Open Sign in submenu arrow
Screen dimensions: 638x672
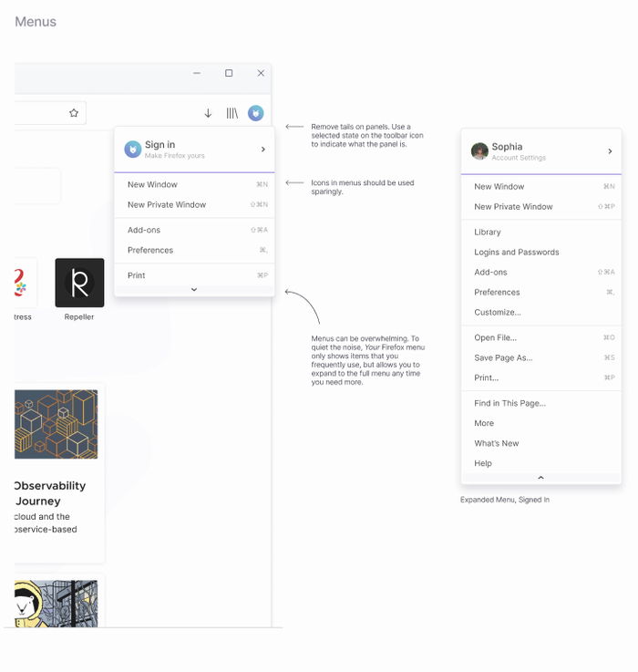[x=262, y=150]
